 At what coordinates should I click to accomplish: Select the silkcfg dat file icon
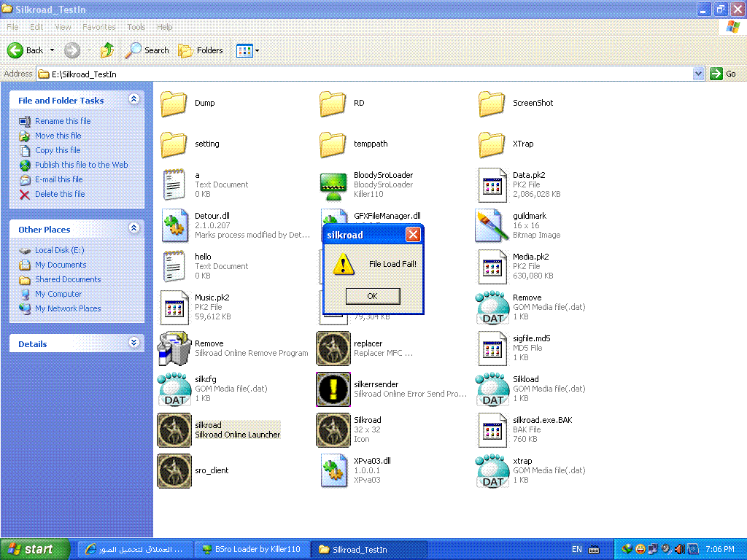click(x=174, y=389)
